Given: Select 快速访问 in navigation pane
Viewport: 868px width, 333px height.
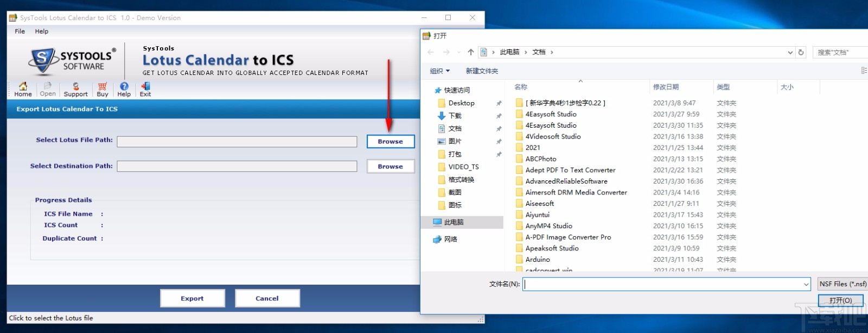Looking at the screenshot, I should click(457, 90).
